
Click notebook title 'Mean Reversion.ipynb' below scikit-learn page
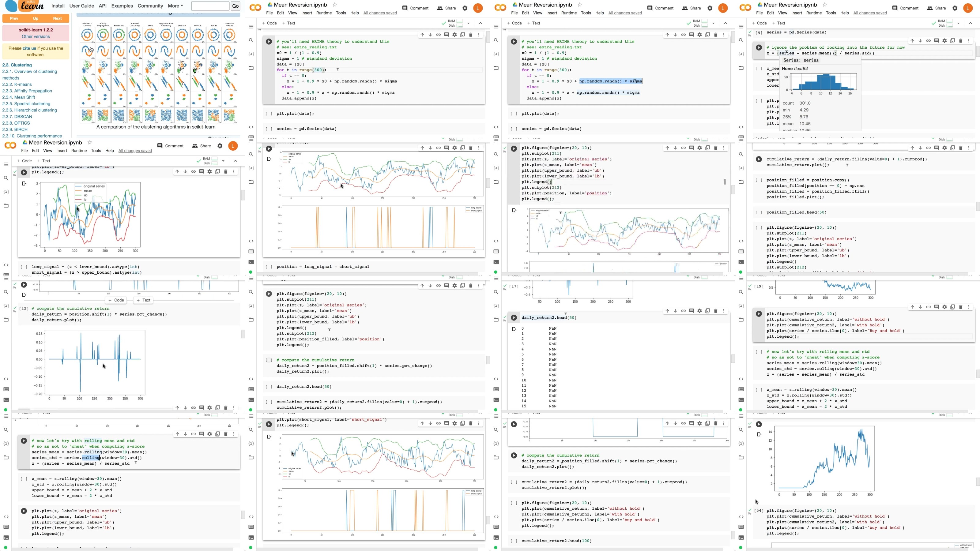(55, 143)
